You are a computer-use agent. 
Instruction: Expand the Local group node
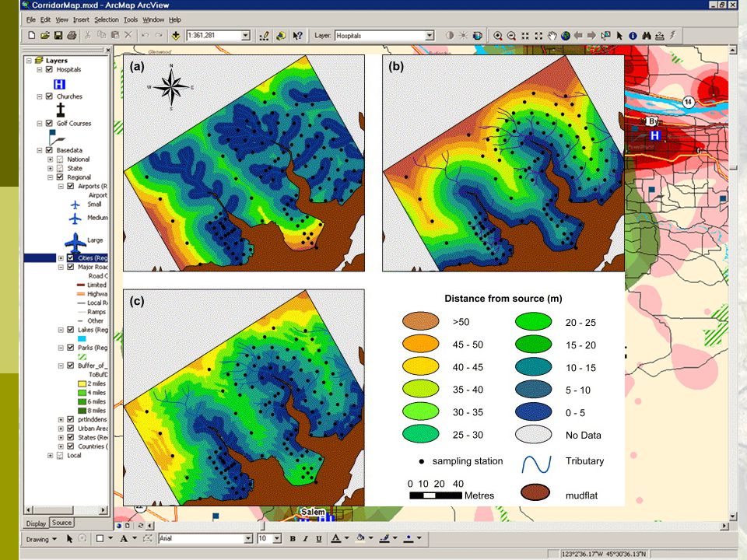[x=50, y=455]
